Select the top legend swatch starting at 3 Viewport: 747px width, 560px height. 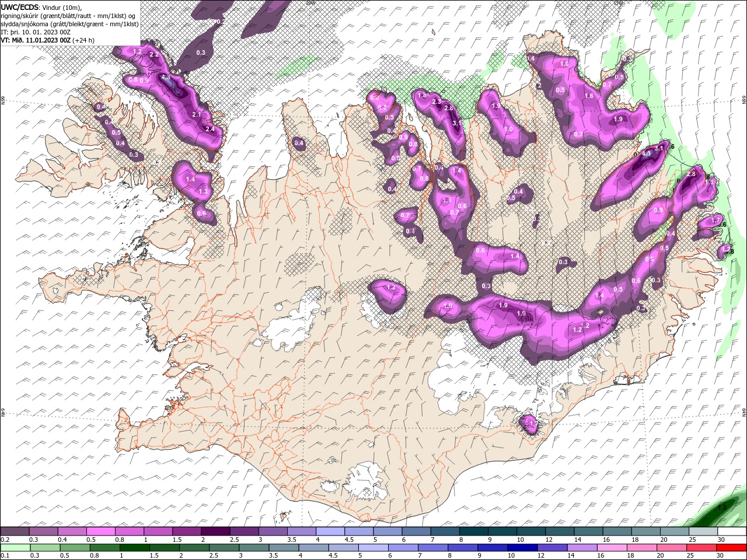(x=273, y=531)
